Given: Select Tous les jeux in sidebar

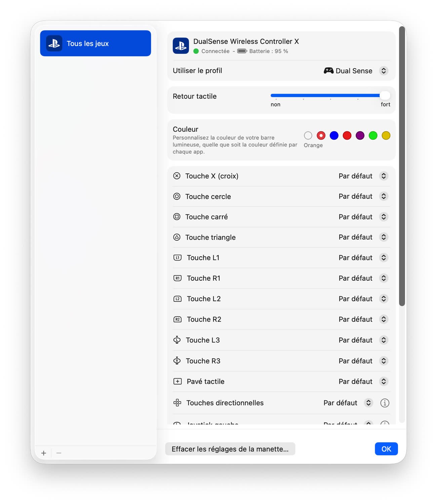Looking at the screenshot, I should pyautogui.click(x=95, y=43).
